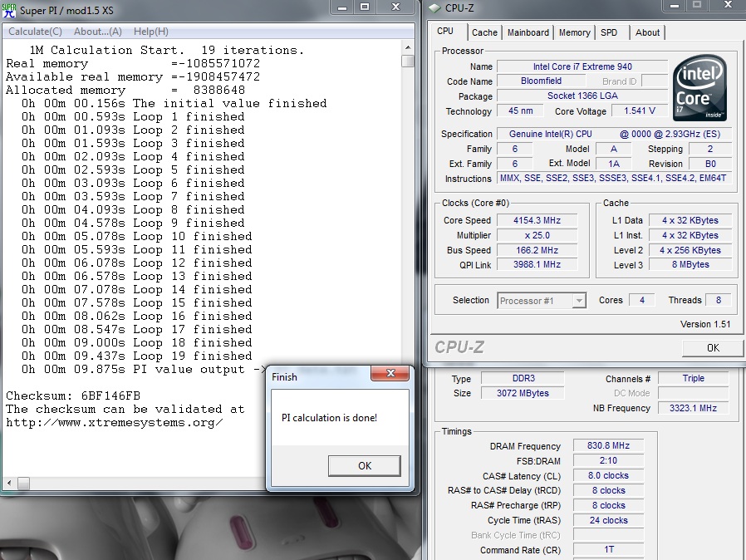Image resolution: width=746 pixels, height=560 pixels.
Task: Click the vertical scrollbar thumb in Super PI
Action: tap(408, 61)
